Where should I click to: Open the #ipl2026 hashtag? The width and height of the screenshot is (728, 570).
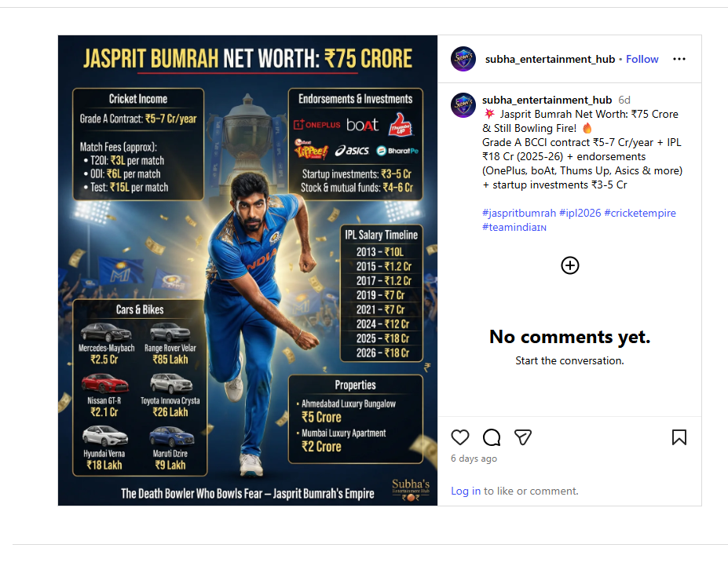tap(580, 213)
